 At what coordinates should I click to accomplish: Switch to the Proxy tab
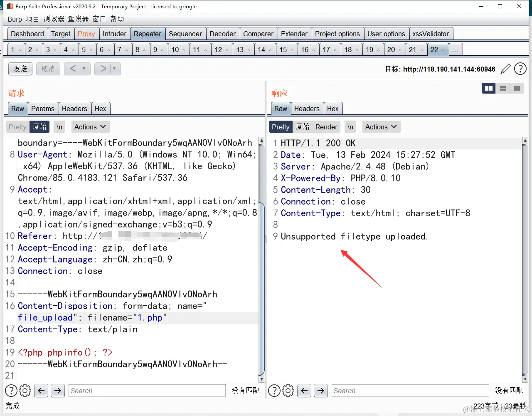86,34
